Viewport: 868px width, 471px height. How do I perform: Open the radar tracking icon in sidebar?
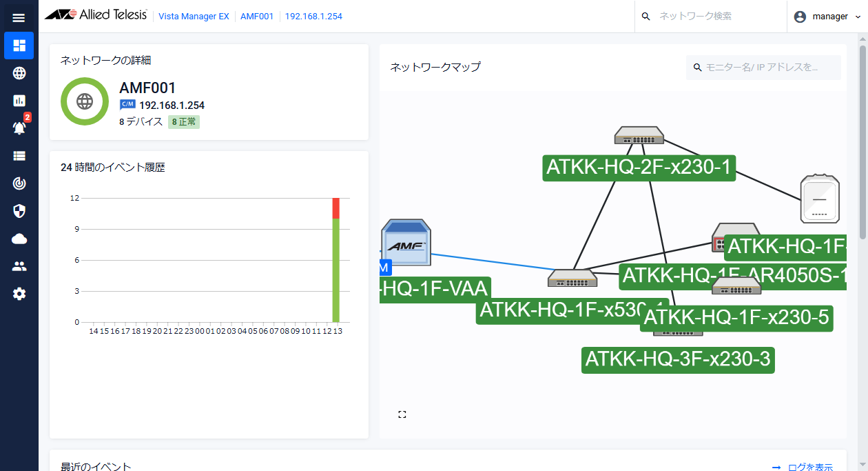(x=19, y=183)
